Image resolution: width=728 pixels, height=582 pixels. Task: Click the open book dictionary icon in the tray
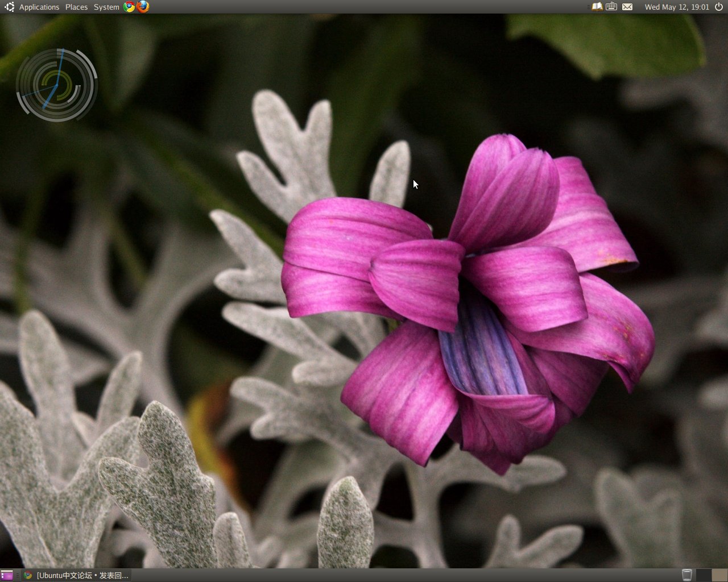tap(597, 7)
